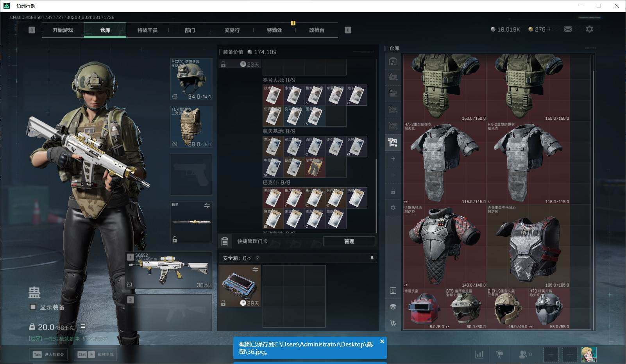This screenshot has height=364, width=626.
Task: Click the 世界 chat message line
Action: [68, 338]
